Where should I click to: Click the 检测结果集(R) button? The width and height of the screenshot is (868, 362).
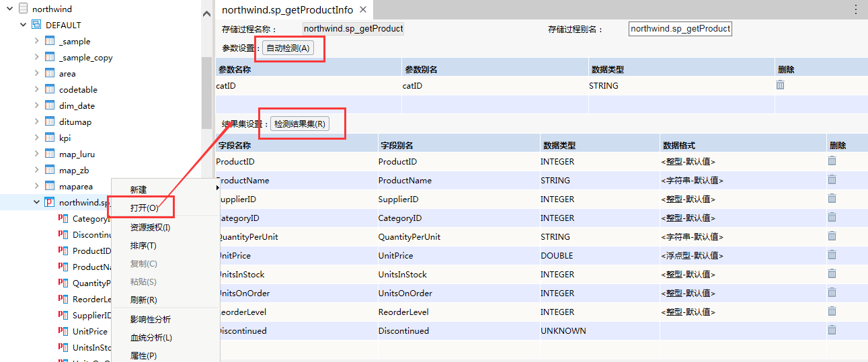point(300,124)
